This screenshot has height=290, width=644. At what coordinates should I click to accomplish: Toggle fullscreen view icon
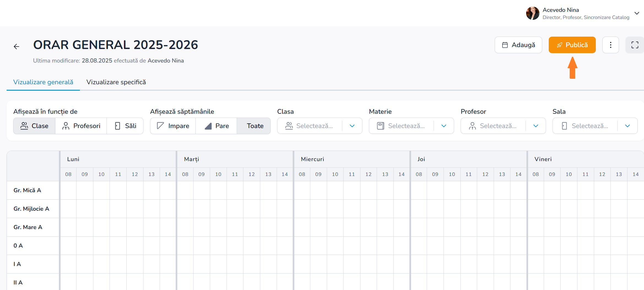[635, 45]
